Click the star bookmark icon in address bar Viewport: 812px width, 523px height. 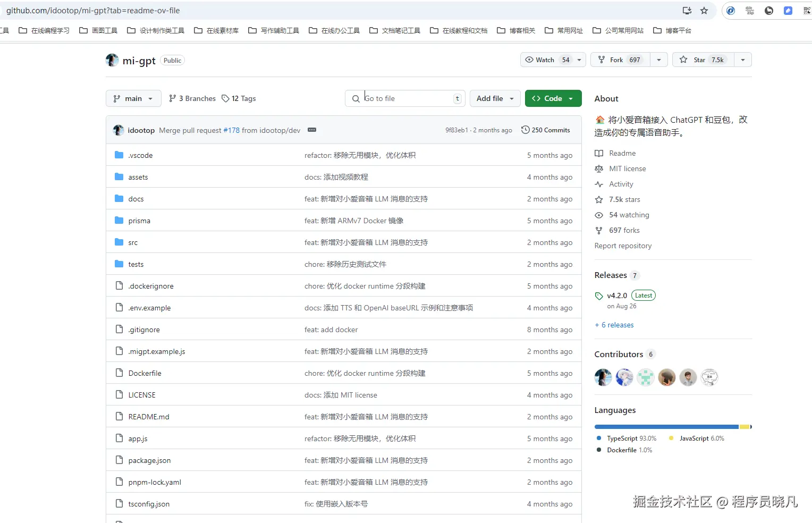pyautogui.click(x=704, y=11)
